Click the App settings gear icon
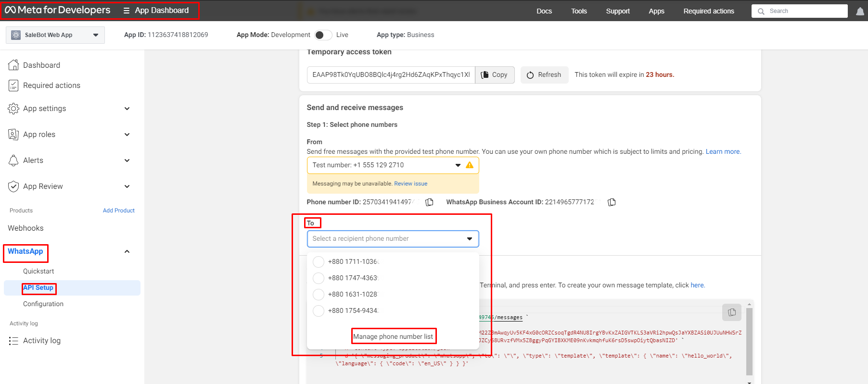Viewport: 868px width, 384px height. pos(13,109)
